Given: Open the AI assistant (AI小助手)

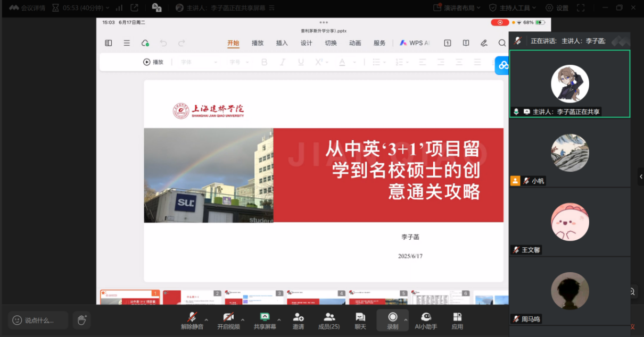Looking at the screenshot, I should tap(426, 321).
